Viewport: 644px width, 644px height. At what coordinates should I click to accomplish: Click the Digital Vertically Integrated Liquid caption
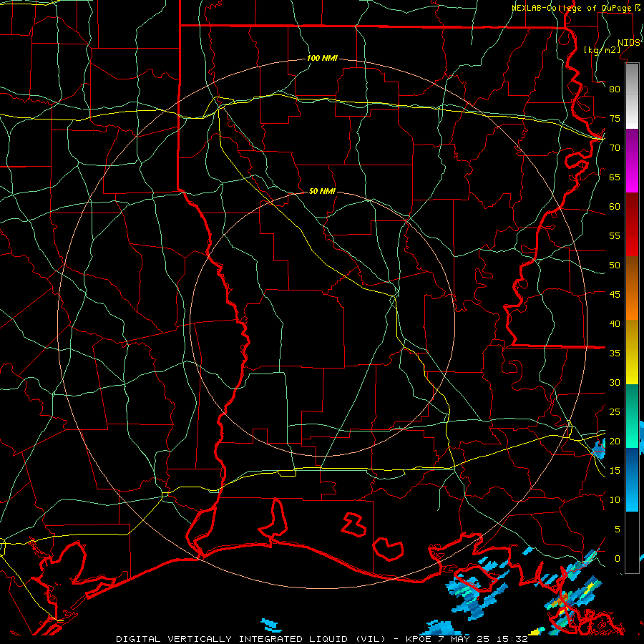(250, 639)
